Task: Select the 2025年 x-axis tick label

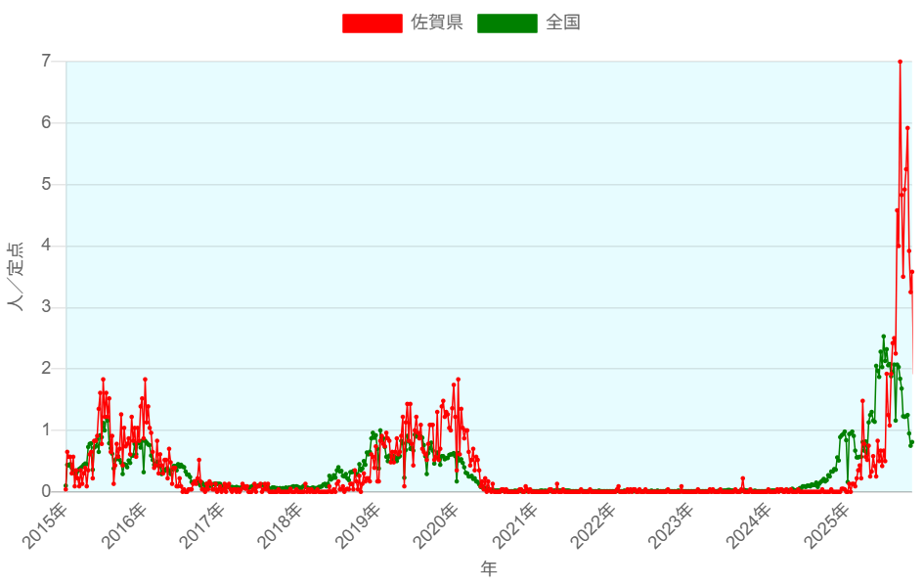Action: 828,525
